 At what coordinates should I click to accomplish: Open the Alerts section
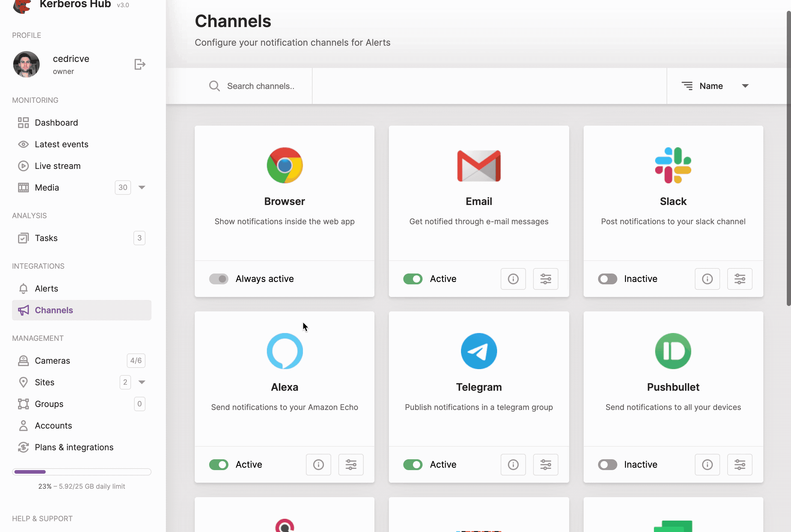click(x=47, y=289)
